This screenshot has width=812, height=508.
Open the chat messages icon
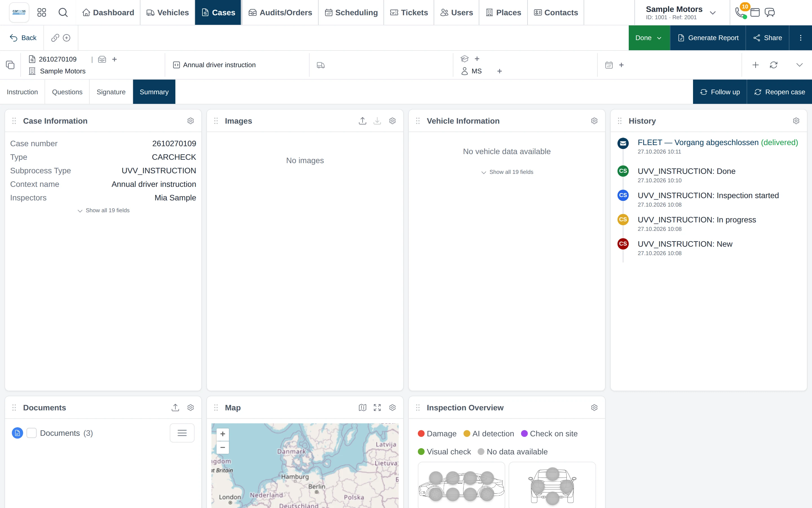(x=770, y=12)
